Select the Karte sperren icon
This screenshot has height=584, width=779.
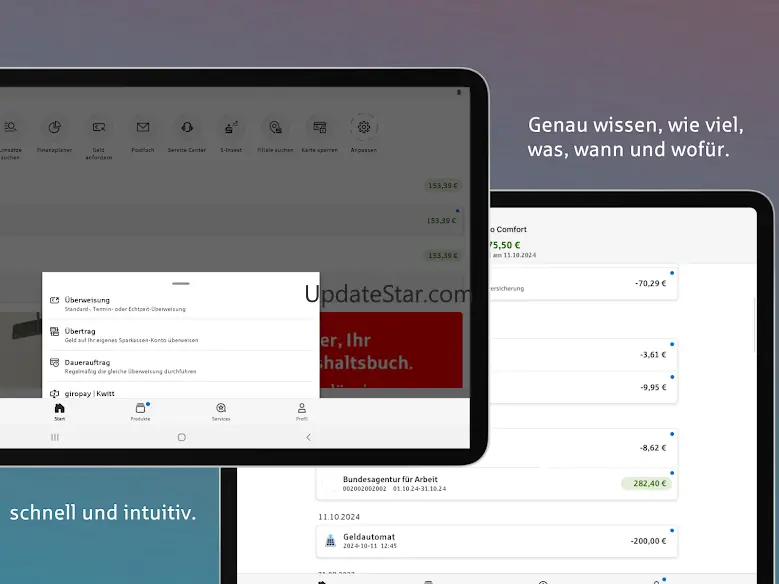319,127
